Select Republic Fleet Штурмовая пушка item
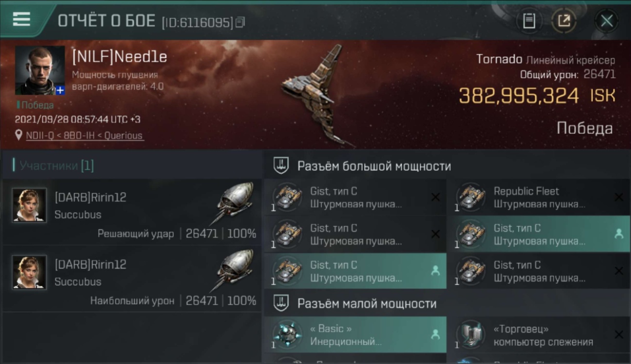 point(539,198)
